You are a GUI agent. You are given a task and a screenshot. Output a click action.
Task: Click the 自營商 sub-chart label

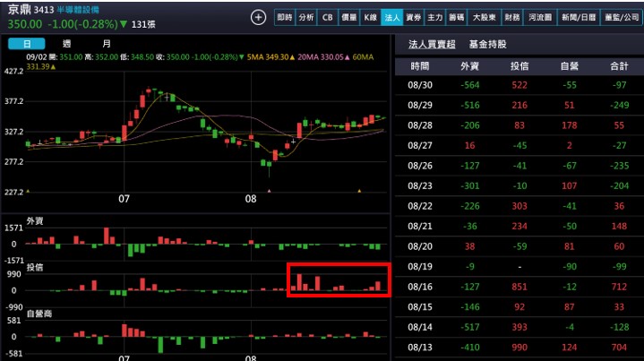click(x=39, y=314)
